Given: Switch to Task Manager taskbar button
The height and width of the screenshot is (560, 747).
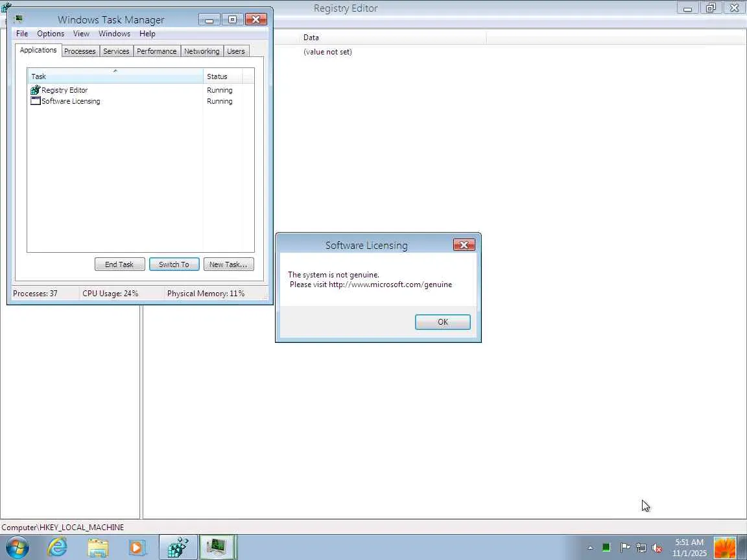Looking at the screenshot, I should pyautogui.click(x=218, y=548).
